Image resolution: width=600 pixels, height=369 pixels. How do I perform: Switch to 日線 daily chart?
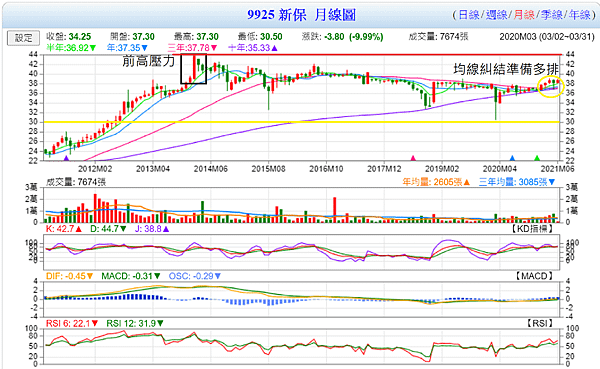coord(469,15)
